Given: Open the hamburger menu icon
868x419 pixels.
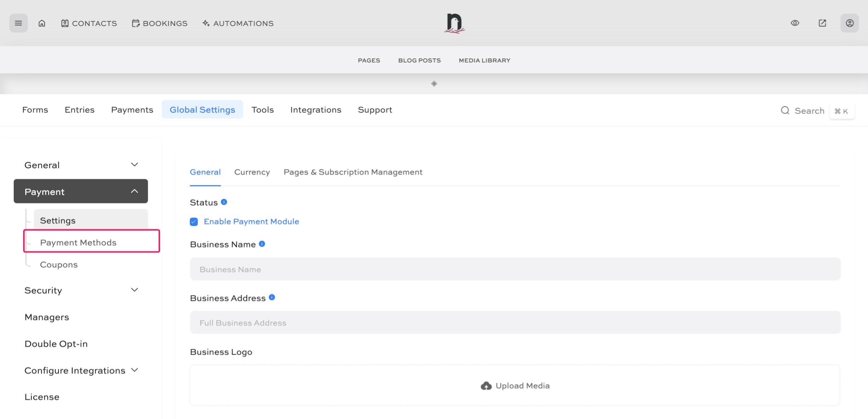Looking at the screenshot, I should 18,23.
